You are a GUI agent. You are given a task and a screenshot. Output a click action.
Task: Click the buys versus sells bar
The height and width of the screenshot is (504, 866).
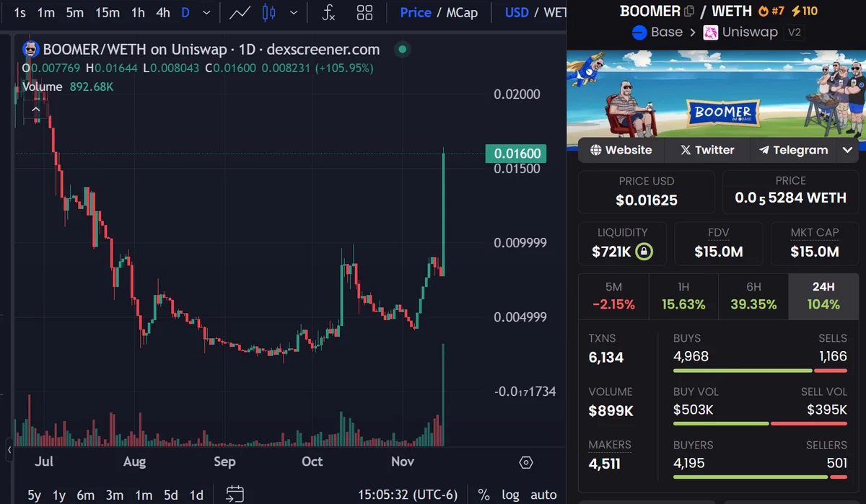point(760,371)
